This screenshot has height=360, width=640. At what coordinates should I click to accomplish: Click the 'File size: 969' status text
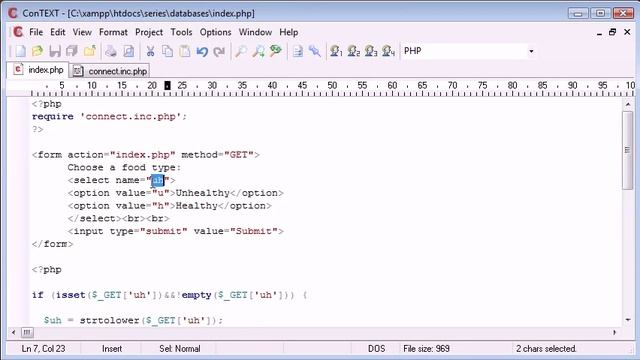(426, 349)
